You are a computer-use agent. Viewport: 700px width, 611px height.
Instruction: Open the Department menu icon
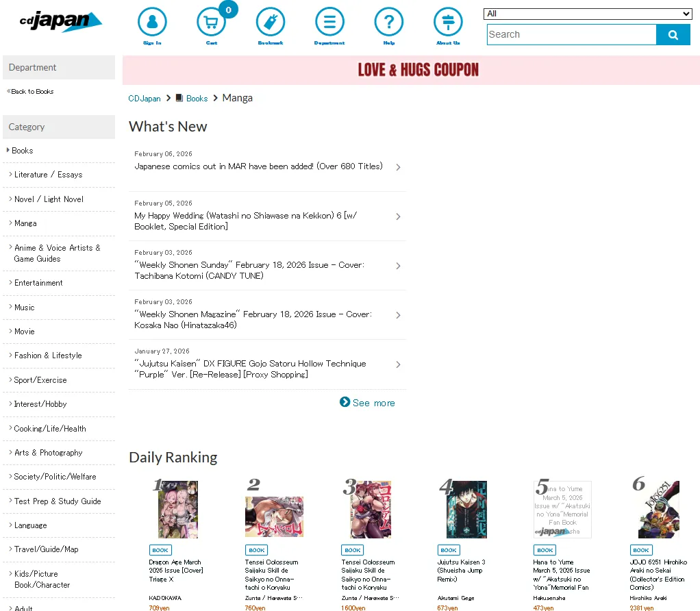point(329,23)
